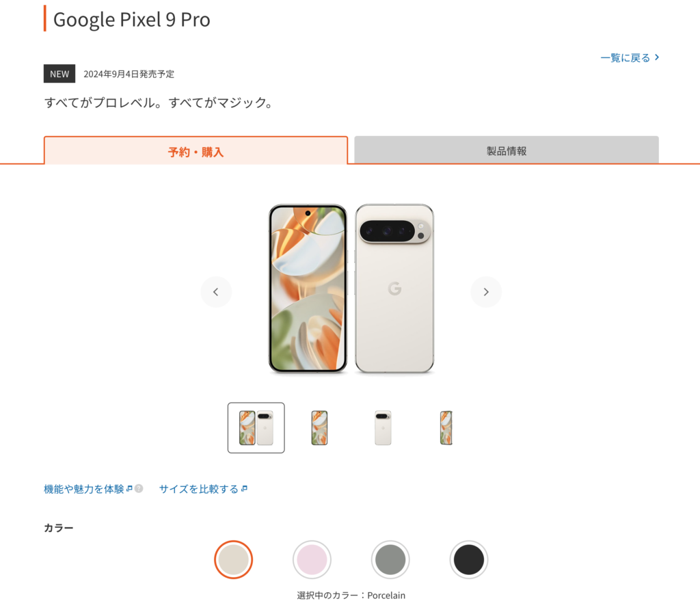This screenshot has height=614, width=700.
Task: Open the 機能や魅力を体験 link
Action: coord(84,489)
